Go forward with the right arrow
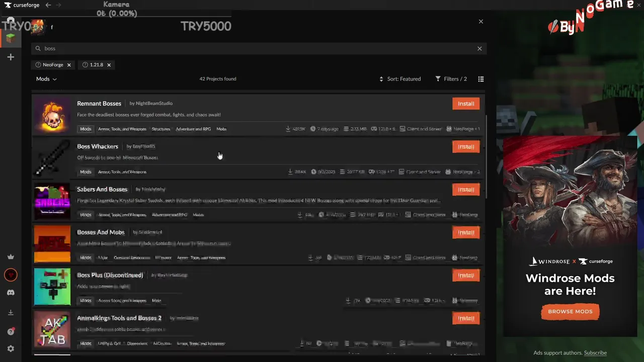 (58, 5)
